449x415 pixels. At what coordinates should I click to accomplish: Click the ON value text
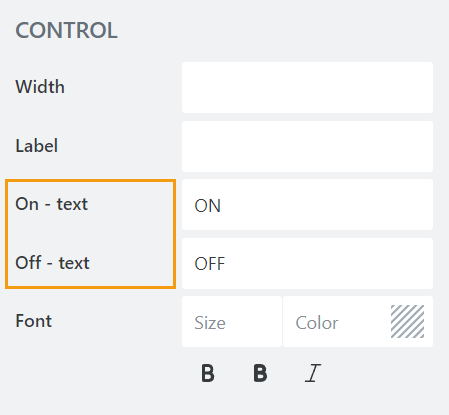207,206
